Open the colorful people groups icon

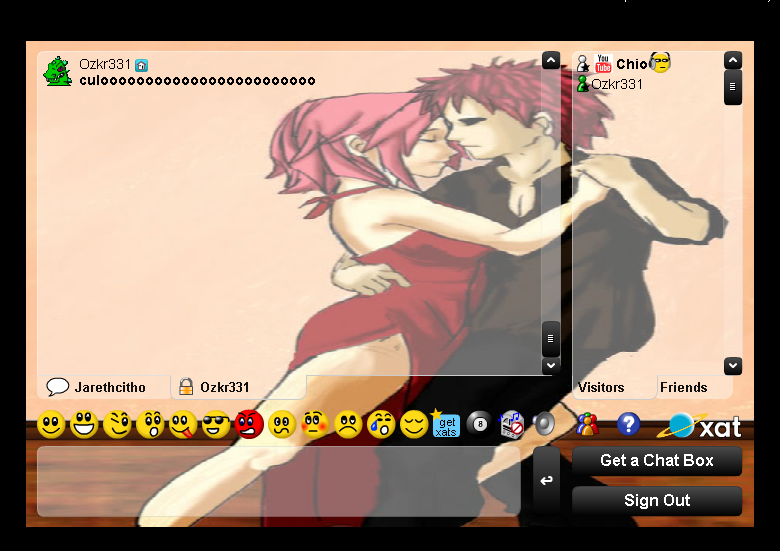click(x=587, y=424)
